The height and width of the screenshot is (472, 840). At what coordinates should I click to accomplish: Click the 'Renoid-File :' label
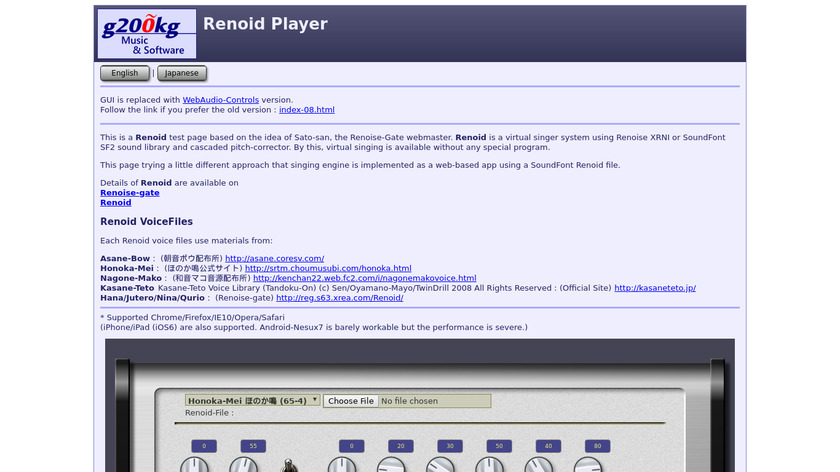pyautogui.click(x=209, y=413)
